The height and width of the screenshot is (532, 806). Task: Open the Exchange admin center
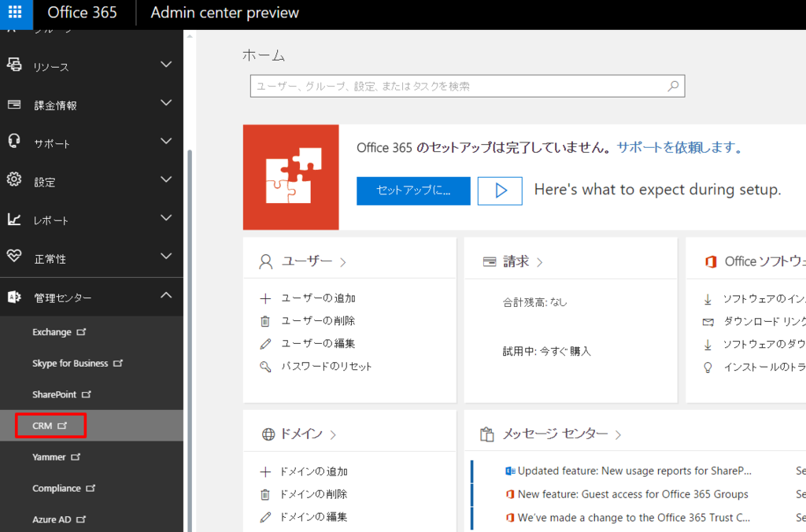59,332
